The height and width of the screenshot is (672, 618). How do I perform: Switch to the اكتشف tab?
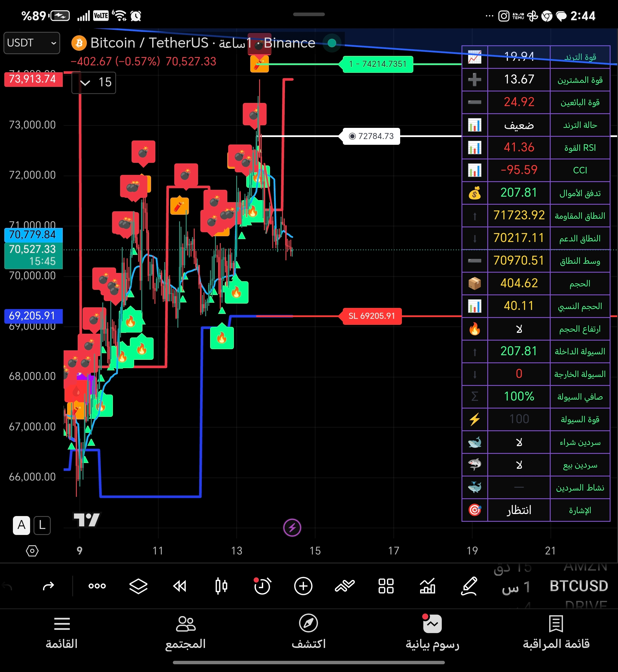tap(308, 632)
